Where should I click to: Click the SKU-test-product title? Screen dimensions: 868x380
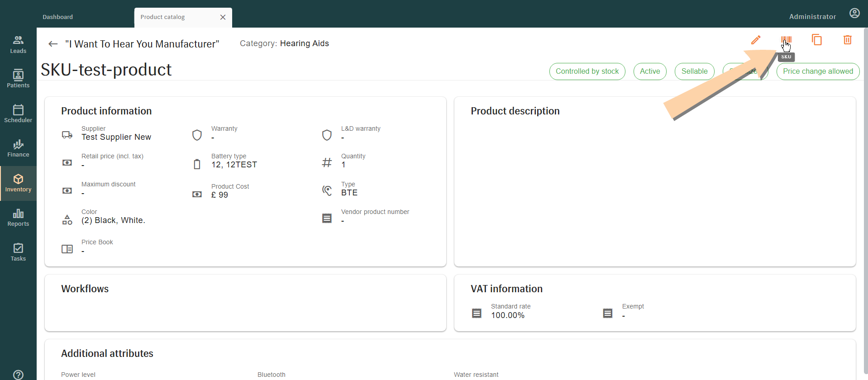coord(106,70)
